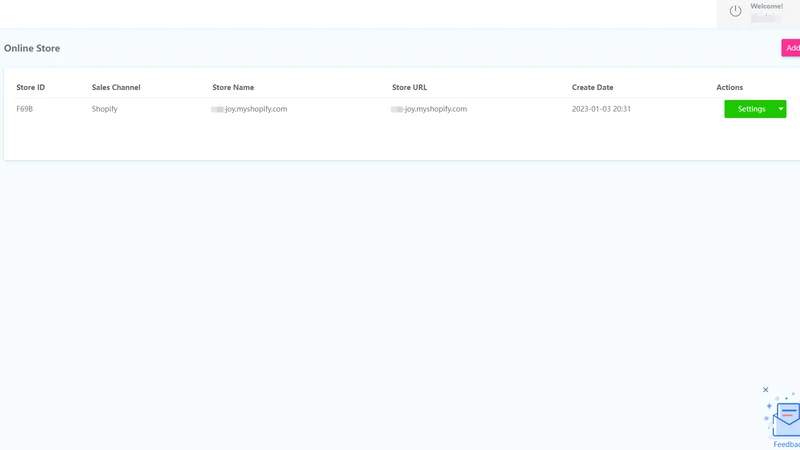Select the Store ID column header

pos(31,87)
